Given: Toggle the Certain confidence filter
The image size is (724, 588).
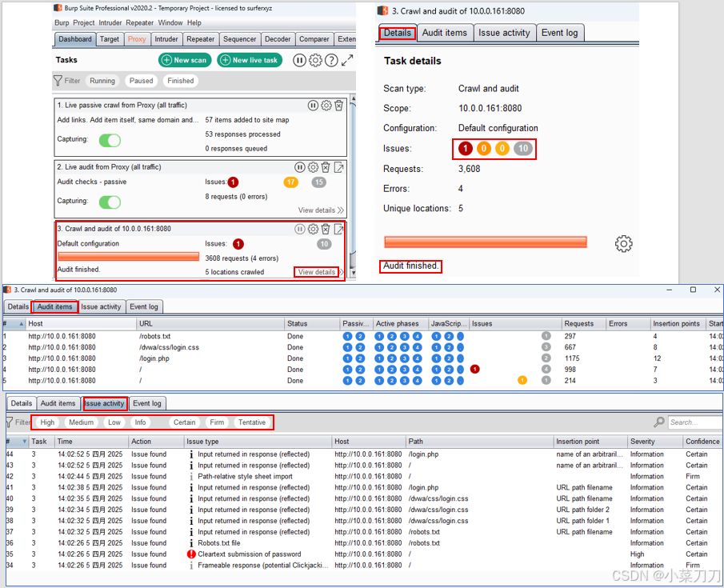Looking at the screenshot, I should tap(184, 422).
